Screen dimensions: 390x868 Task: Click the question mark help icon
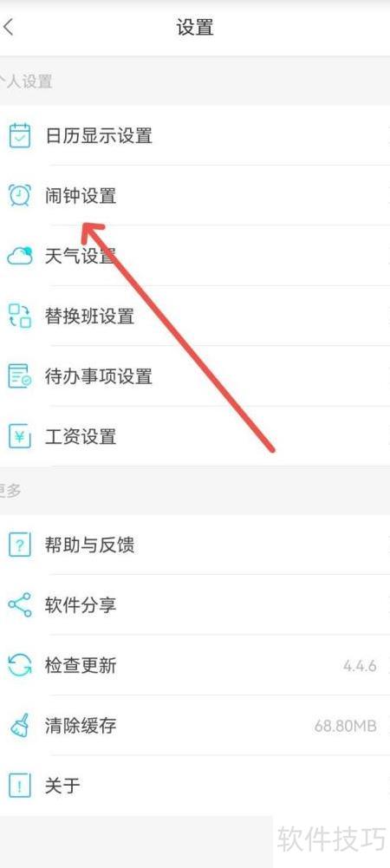[x=20, y=545]
